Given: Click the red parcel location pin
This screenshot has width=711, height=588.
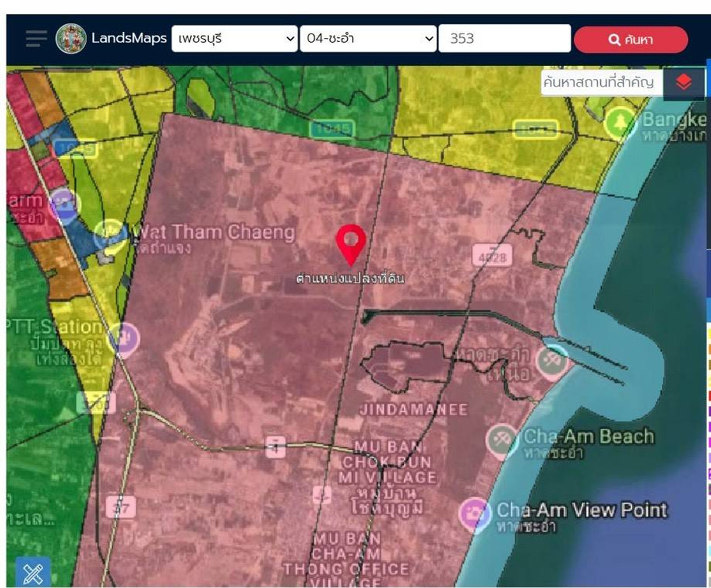Looking at the screenshot, I should 351,243.
